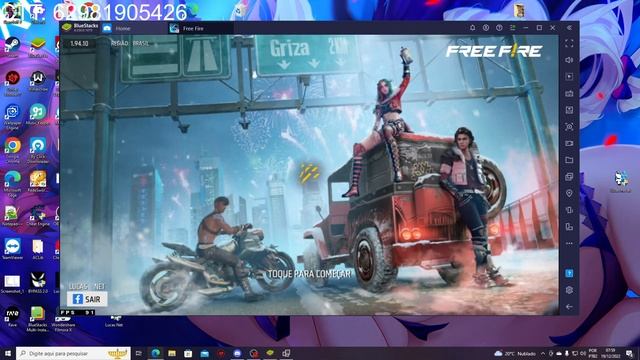Open the Google Chrome desktop shortcut
Image resolution: width=640 pixels, height=360 pixels.
point(13,149)
